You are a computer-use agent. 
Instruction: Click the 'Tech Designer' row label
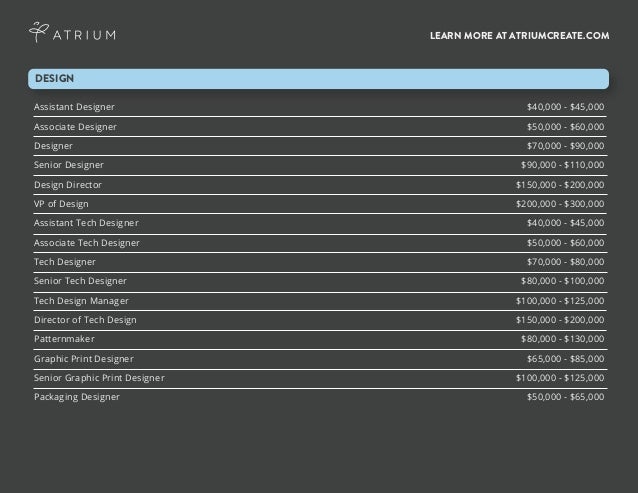coord(65,262)
